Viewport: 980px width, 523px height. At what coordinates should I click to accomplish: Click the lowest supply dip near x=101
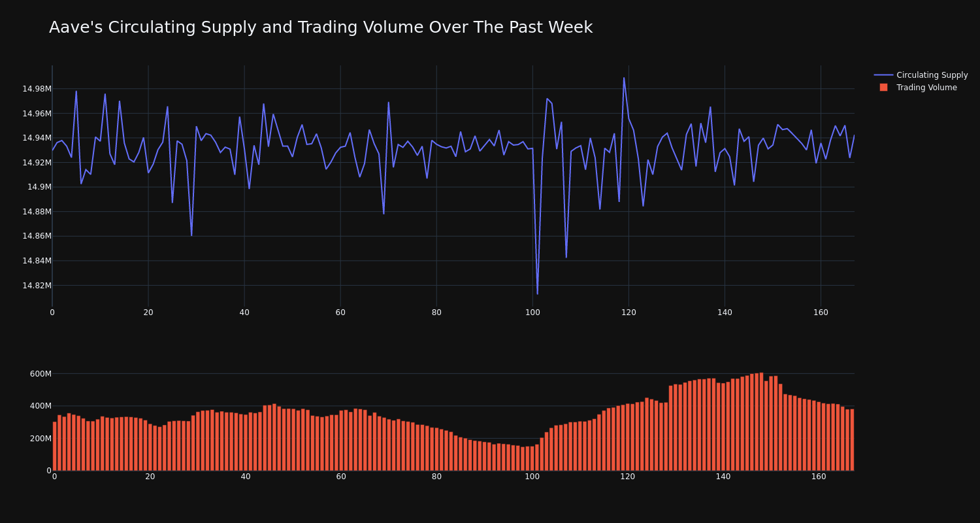537,294
